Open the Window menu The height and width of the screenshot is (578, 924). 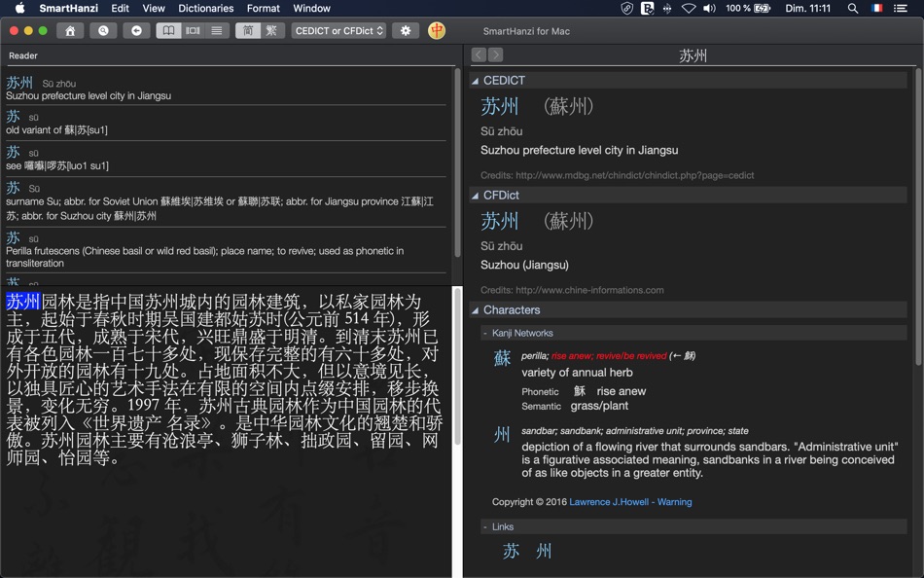312,8
